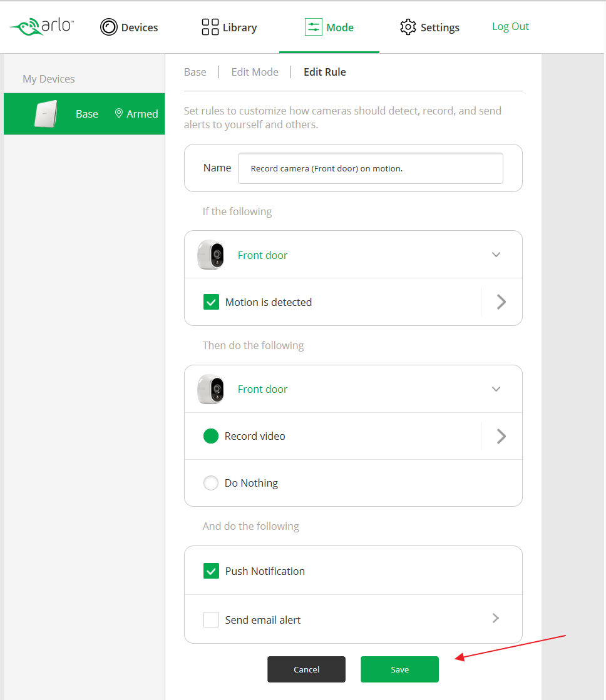Click camera icon under 'Then do the following'

coord(211,389)
